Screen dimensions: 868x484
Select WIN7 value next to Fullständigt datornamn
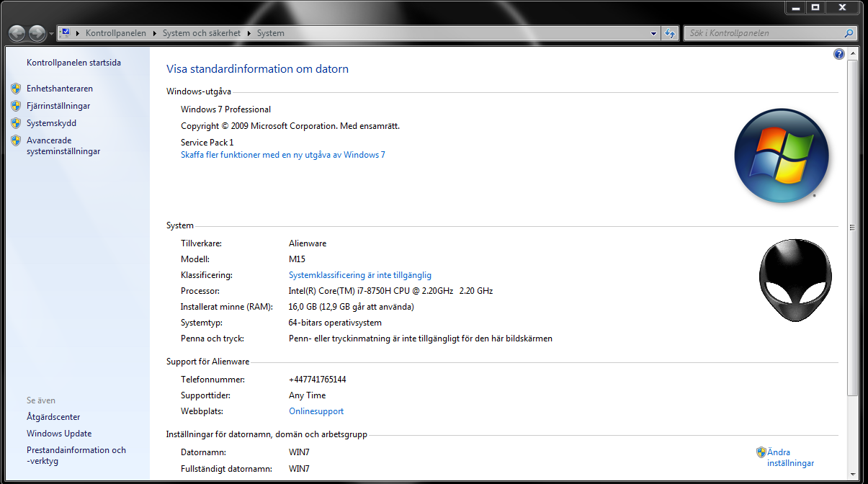click(300, 469)
